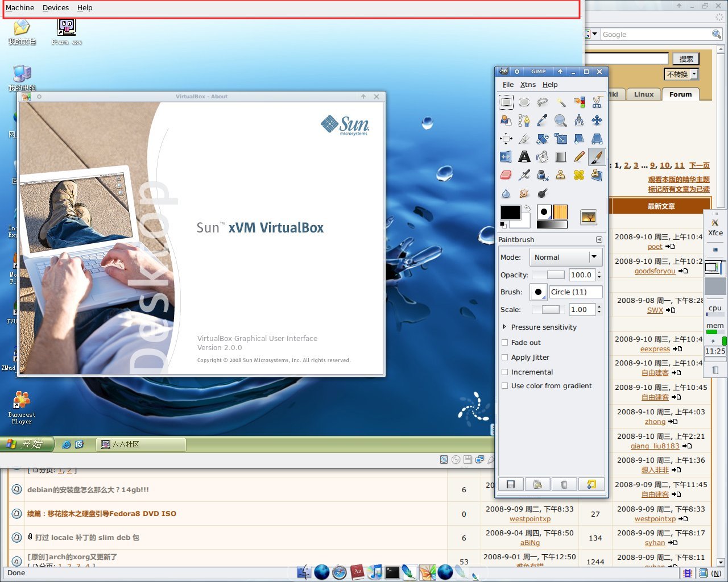This screenshot has height=582, width=728.
Task: Activate the Select by Color tool
Action: pos(579,102)
